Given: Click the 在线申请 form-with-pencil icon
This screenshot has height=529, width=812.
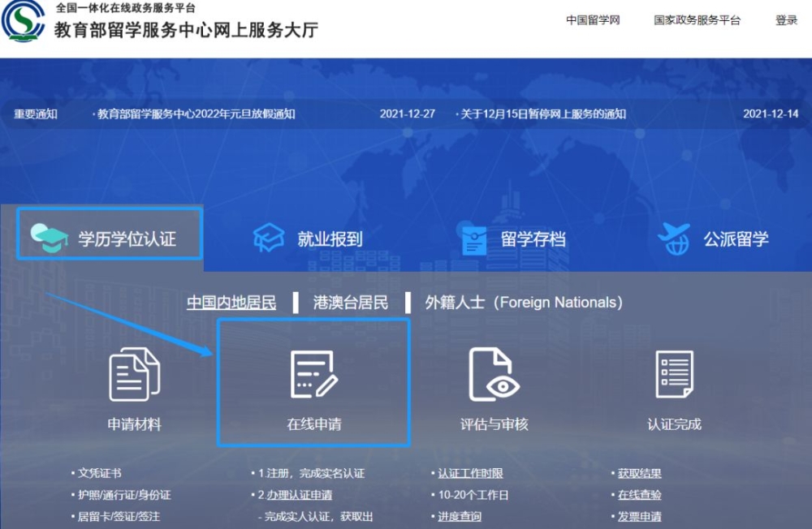Looking at the screenshot, I should (313, 374).
